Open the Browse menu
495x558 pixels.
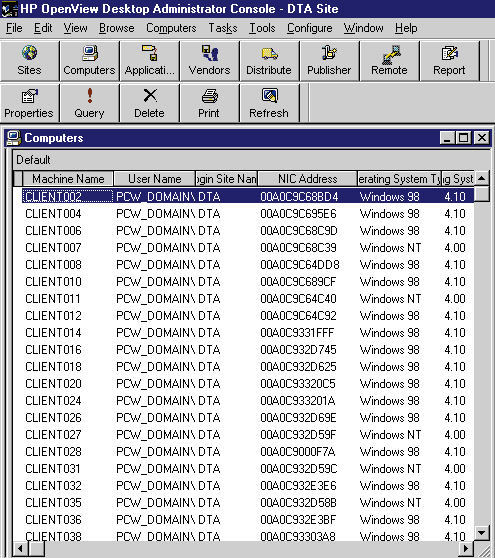coord(117,28)
